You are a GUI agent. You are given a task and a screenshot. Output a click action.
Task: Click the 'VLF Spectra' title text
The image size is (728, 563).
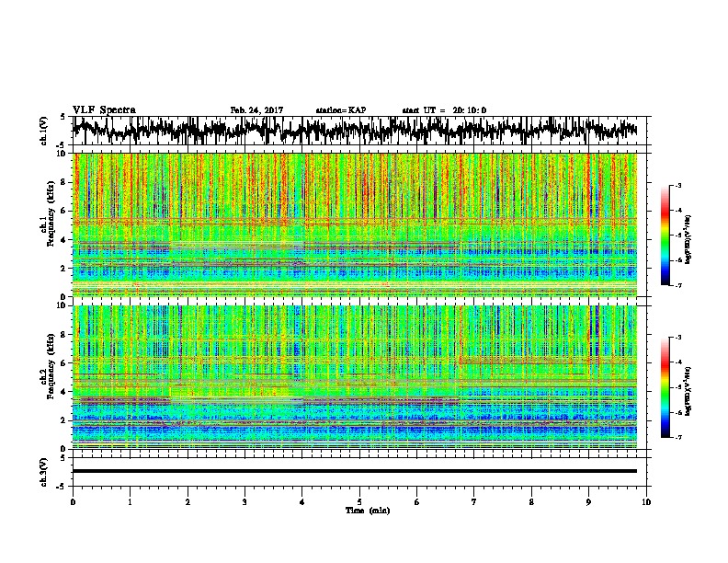(104, 110)
